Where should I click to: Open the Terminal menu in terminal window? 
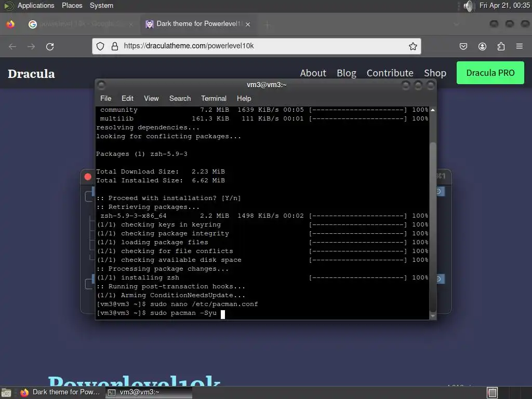[x=214, y=98]
